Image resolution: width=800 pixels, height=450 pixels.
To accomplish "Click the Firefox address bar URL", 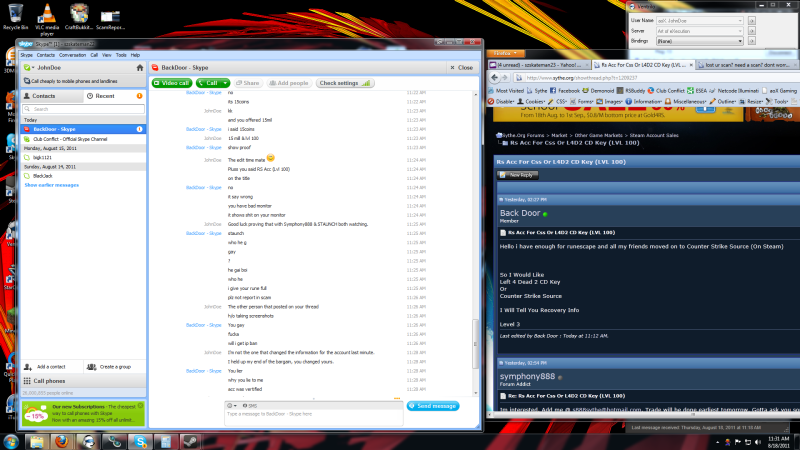I will coord(582,78).
